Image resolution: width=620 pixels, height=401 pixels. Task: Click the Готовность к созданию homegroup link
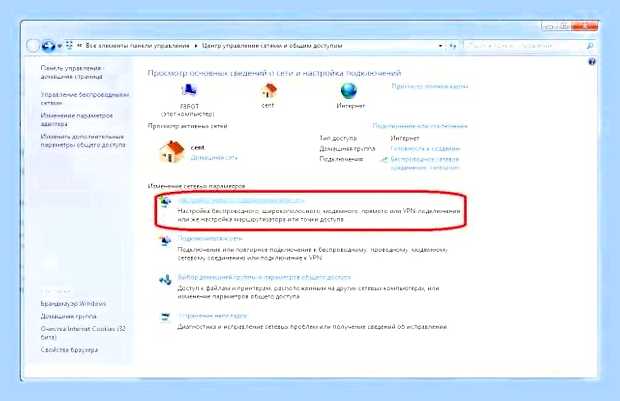click(425, 149)
